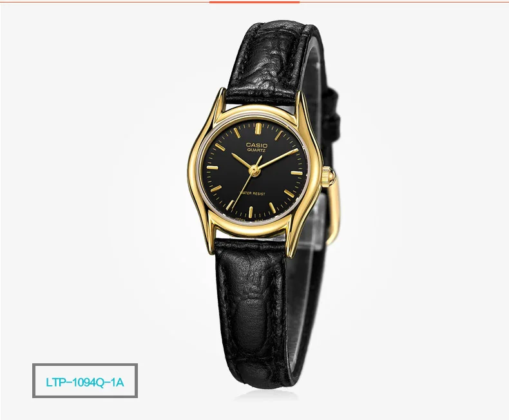This screenshot has width=509, height=420.
Task: Click the QUARTZ text under the logo
Action: (x=256, y=150)
